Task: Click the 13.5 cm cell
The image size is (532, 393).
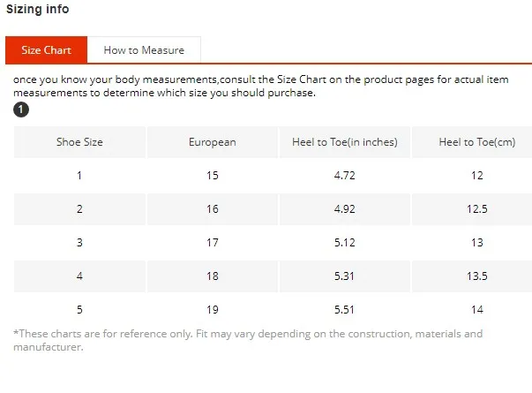Action: point(476,276)
